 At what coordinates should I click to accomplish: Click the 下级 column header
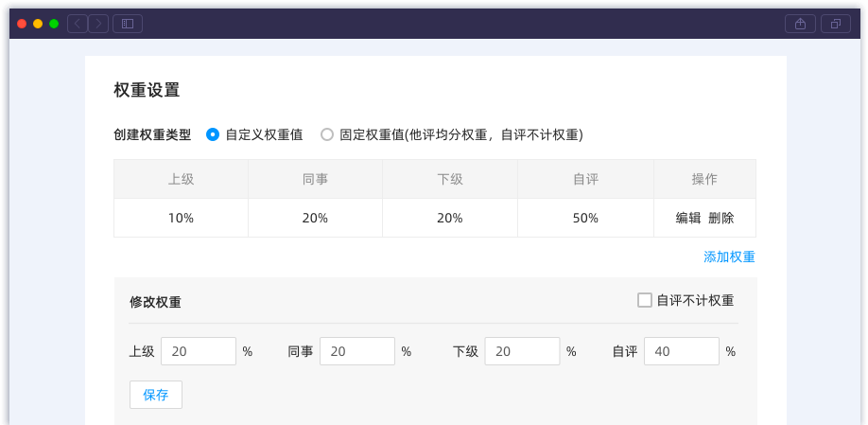tap(450, 179)
